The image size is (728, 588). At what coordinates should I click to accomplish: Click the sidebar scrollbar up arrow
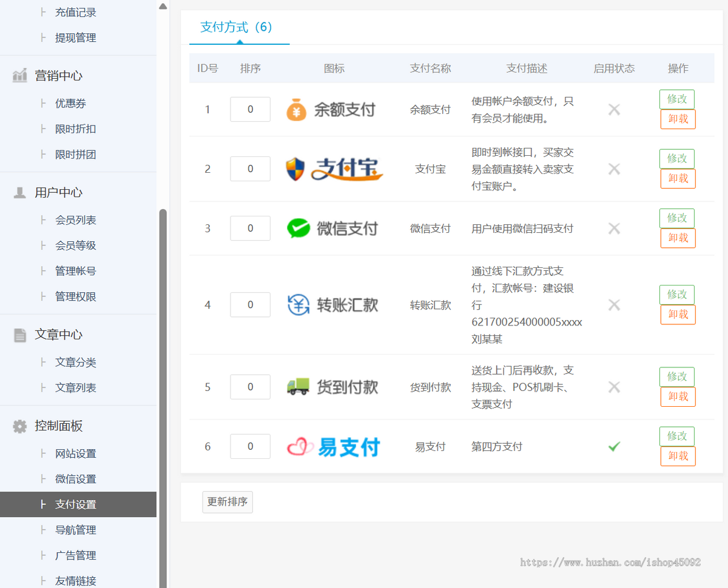pos(163,6)
